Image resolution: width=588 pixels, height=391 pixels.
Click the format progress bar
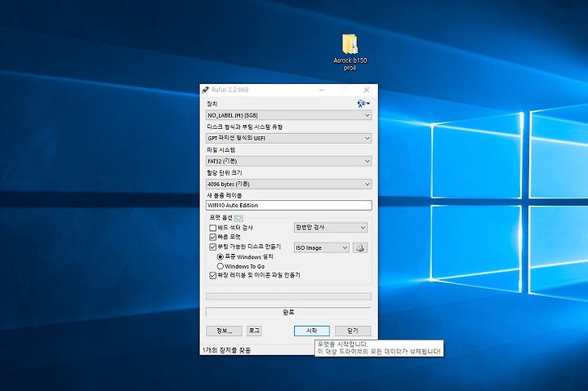click(289, 296)
